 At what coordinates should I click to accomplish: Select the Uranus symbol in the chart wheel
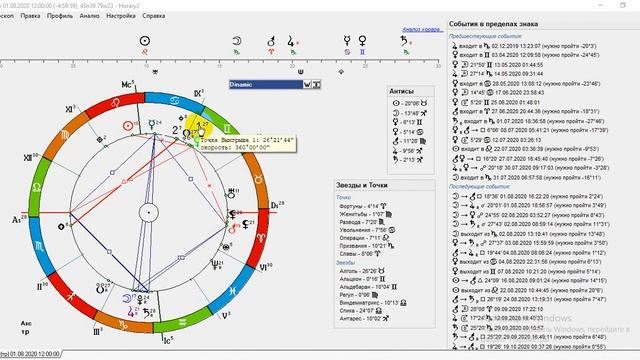[231, 193]
